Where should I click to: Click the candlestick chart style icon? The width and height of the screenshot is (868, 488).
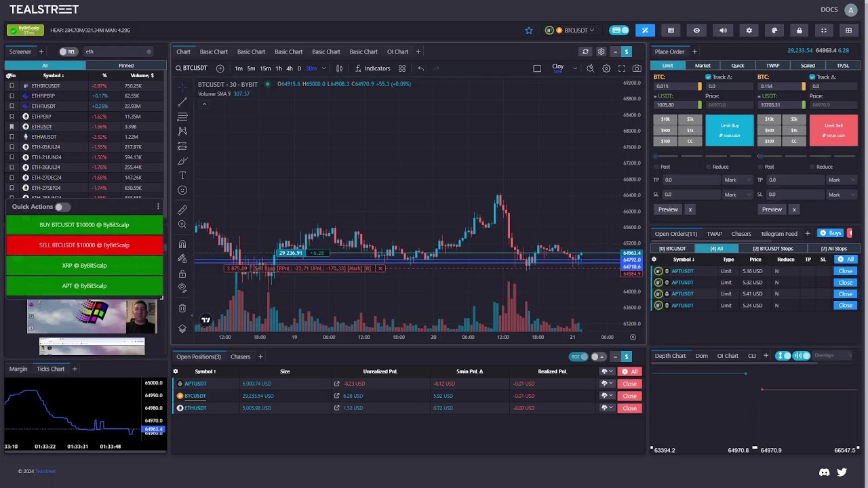pyautogui.click(x=339, y=68)
